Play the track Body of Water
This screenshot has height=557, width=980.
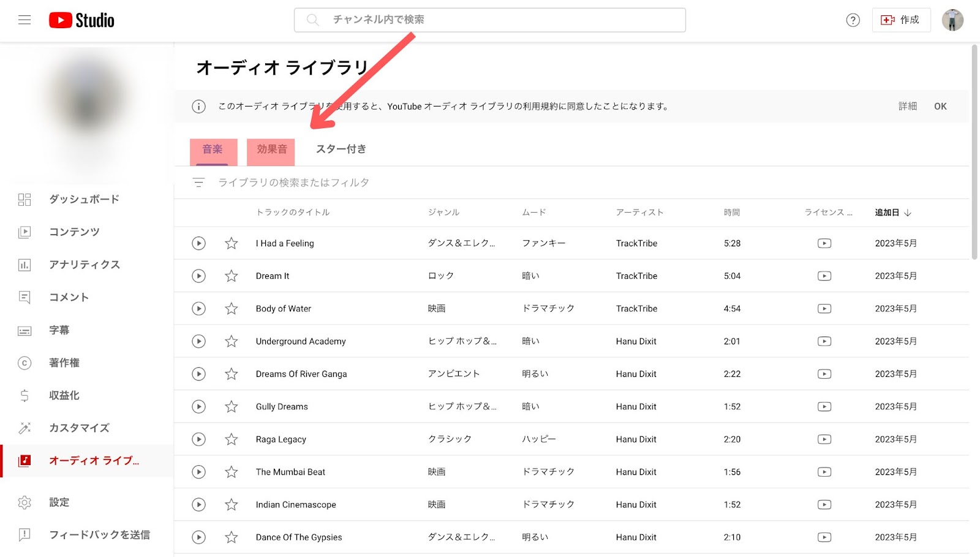(x=198, y=309)
